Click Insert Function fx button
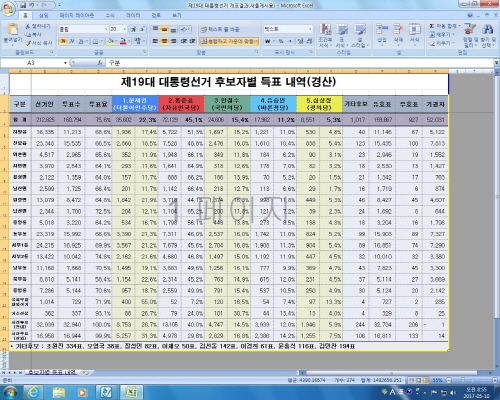Image resolution: width=500 pixels, height=400 pixels. [100, 63]
